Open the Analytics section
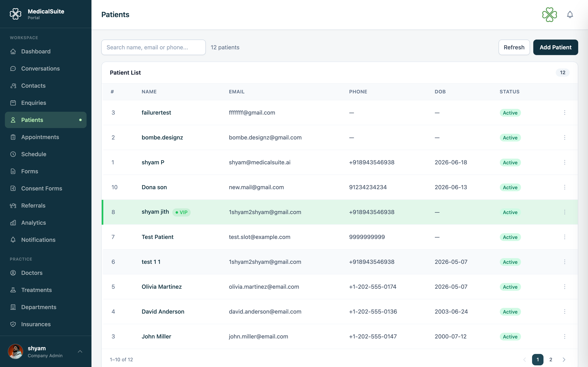 [x=46, y=223]
